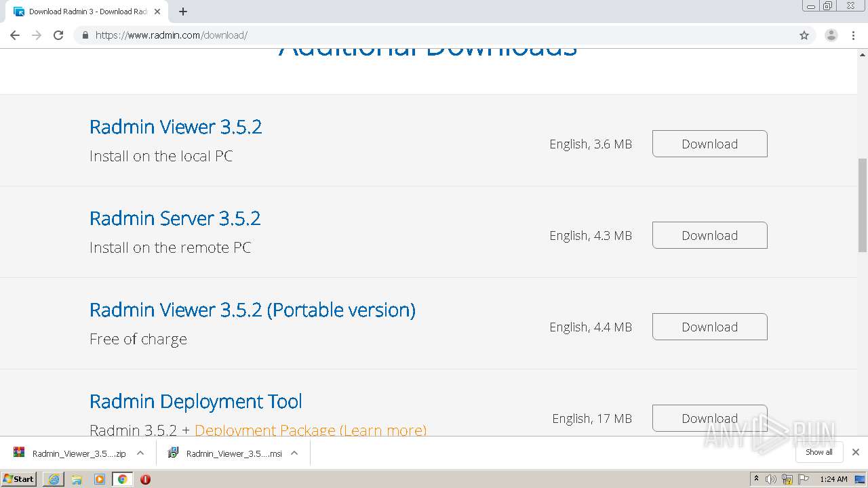Open the volume speaker tray icon

point(770,479)
